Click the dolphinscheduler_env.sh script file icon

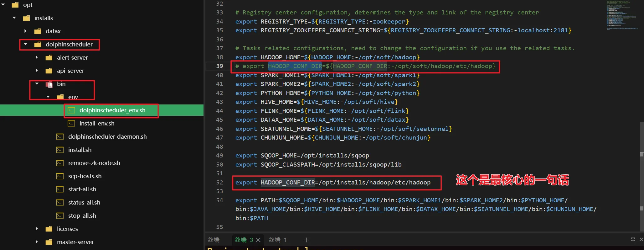click(x=71, y=110)
